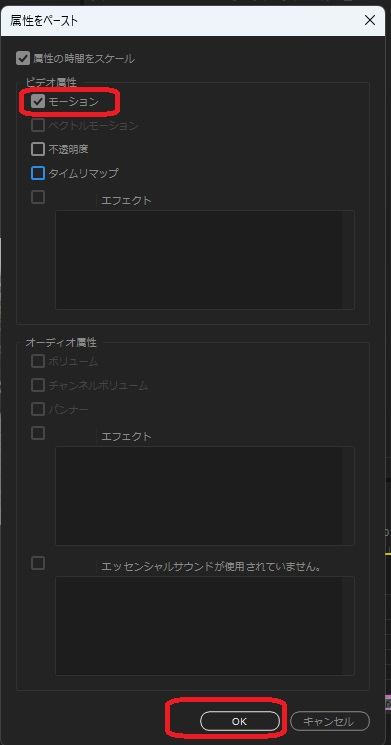Click the 属性をペースト title text

tap(44, 20)
